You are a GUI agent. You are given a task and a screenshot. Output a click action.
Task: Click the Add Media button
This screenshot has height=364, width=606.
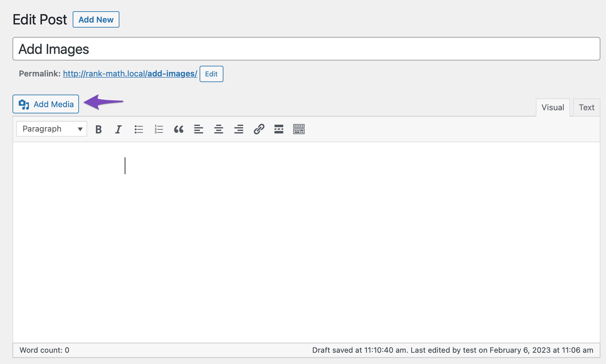(x=45, y=104)
